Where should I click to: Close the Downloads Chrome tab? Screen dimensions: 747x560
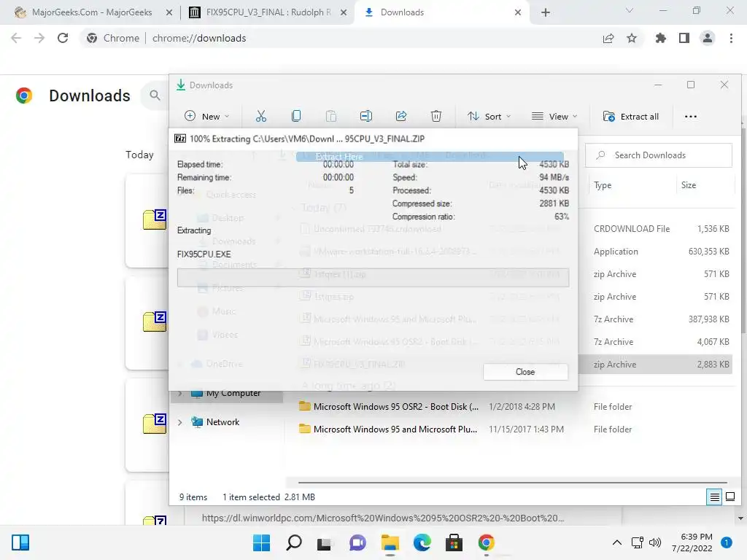click(518, 12)
